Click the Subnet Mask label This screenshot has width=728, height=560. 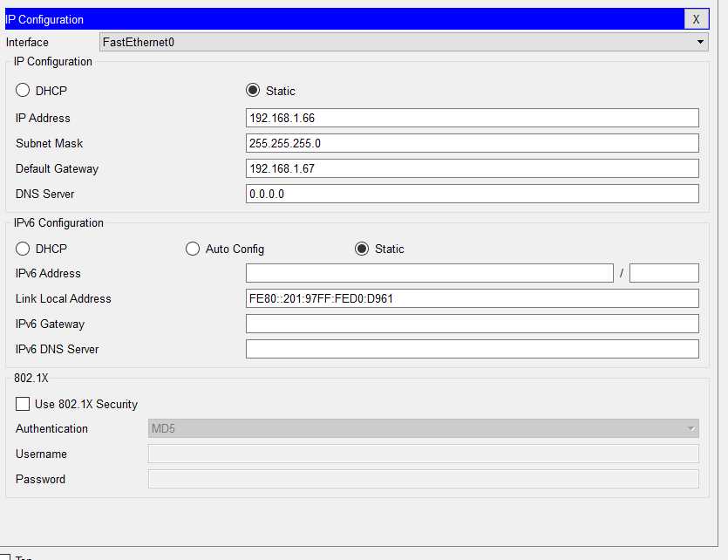click(49, 143)
